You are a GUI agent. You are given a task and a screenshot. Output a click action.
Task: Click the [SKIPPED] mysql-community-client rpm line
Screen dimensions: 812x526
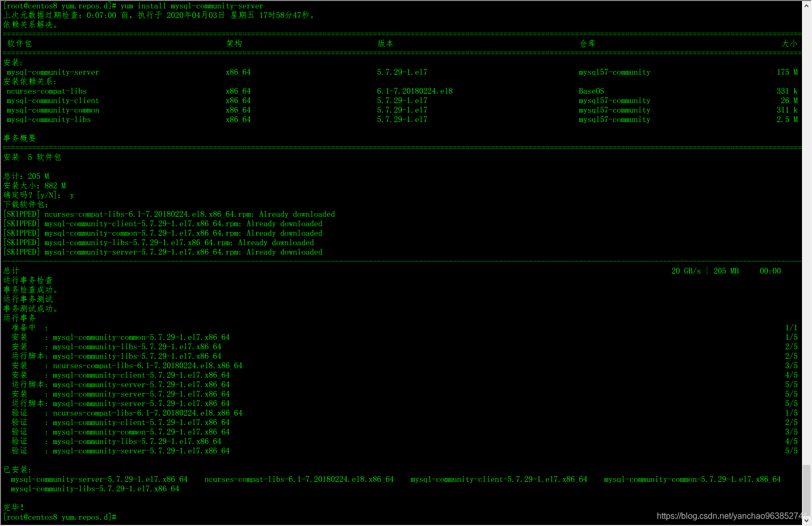163,224
